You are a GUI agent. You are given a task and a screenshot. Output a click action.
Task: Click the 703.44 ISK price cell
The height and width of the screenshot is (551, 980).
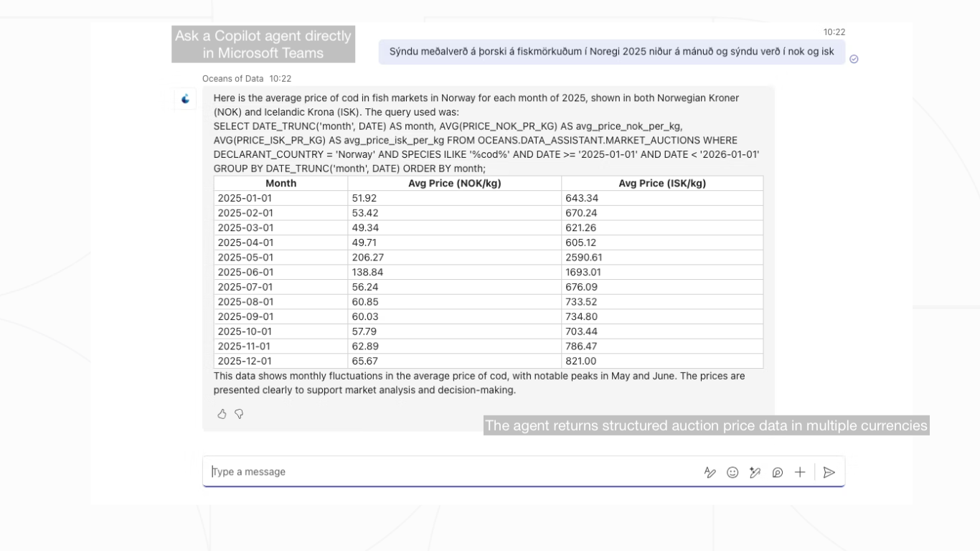[662, 331]
